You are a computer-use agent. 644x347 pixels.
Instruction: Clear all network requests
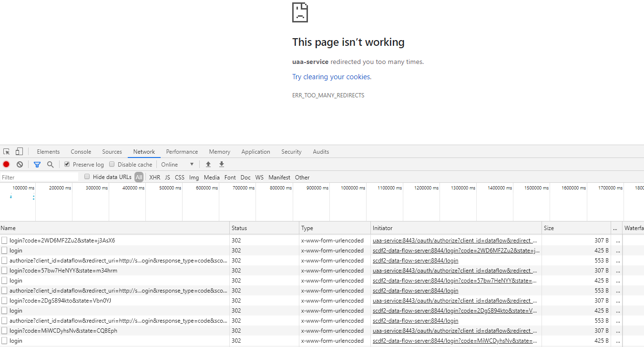coord(19,164)
